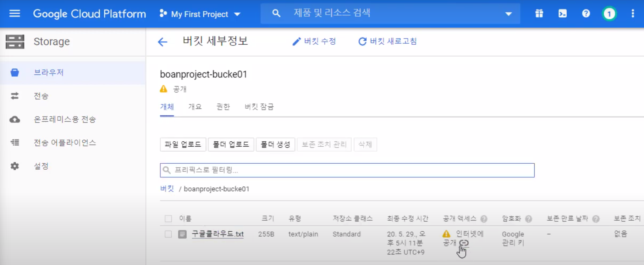Click the help icon beside 공개 액세스
644x265 pixels.
pos(484,219)
